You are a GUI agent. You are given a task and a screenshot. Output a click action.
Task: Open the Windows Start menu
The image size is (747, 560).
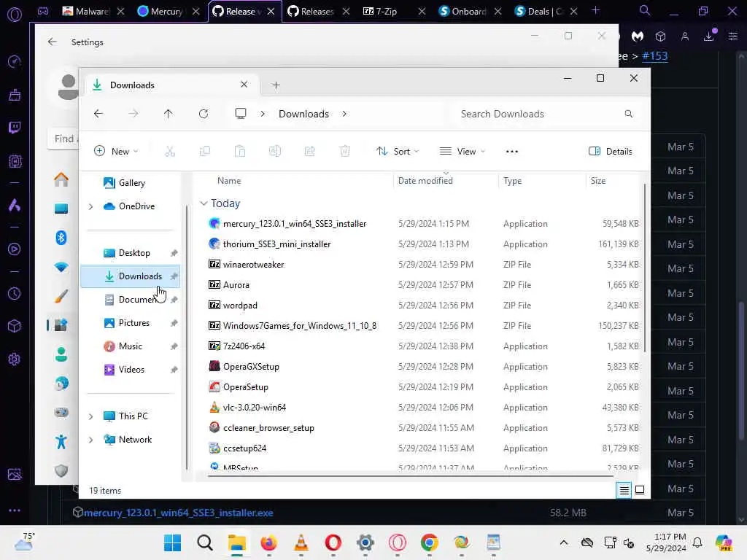point(172,542)
